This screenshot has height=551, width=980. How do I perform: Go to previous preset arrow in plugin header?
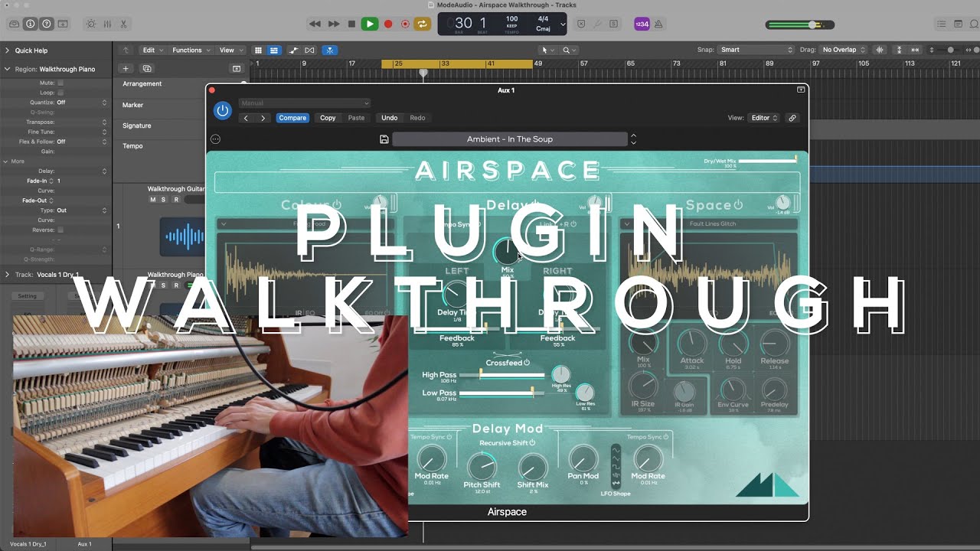tap(246, 118)
